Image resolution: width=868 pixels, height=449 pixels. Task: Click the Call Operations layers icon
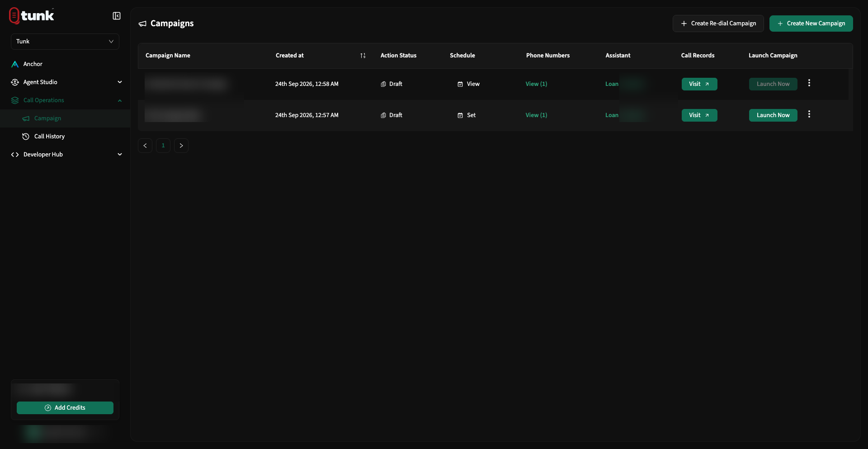15,100
